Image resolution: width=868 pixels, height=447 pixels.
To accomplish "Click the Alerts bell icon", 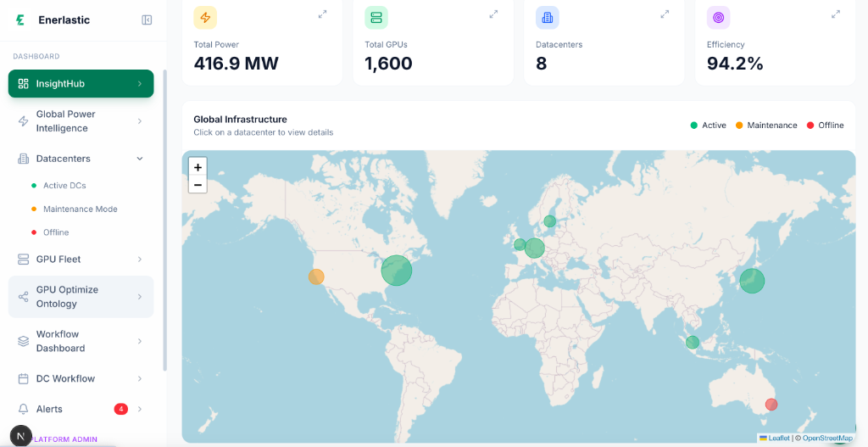I will point(23,410).
